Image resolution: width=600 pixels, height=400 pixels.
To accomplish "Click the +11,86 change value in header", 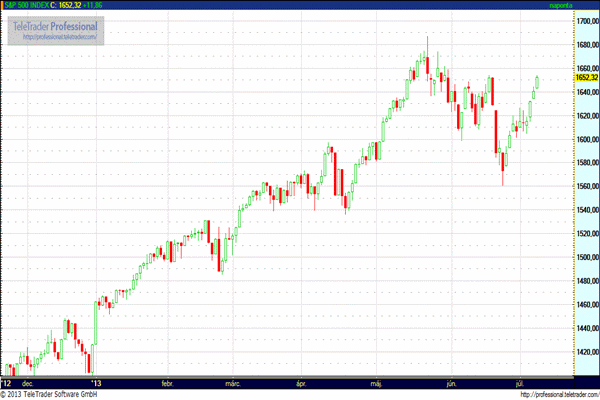I will tap(120, 5).
